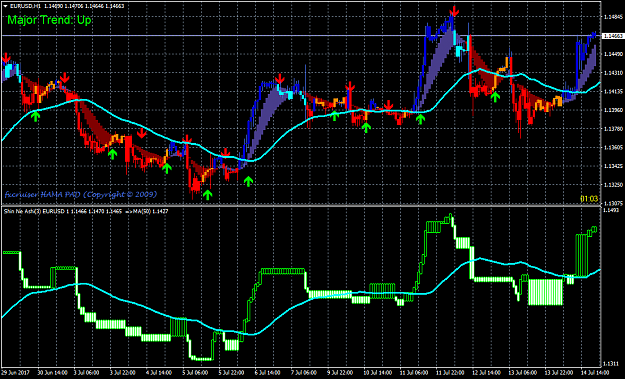Screen dimensions: 625x379
Task: Click the 11 Jul 06:00 time label
Action: (414, 373)
